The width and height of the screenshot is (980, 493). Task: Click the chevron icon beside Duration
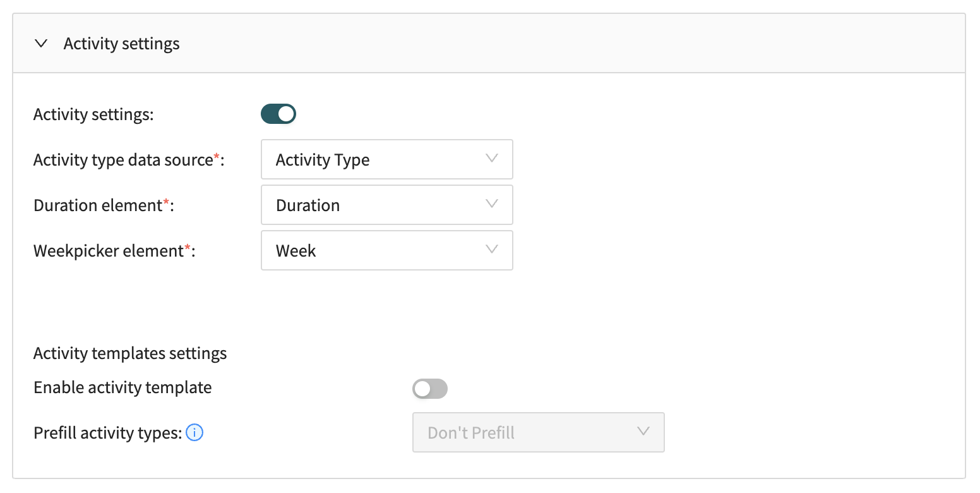492,204
